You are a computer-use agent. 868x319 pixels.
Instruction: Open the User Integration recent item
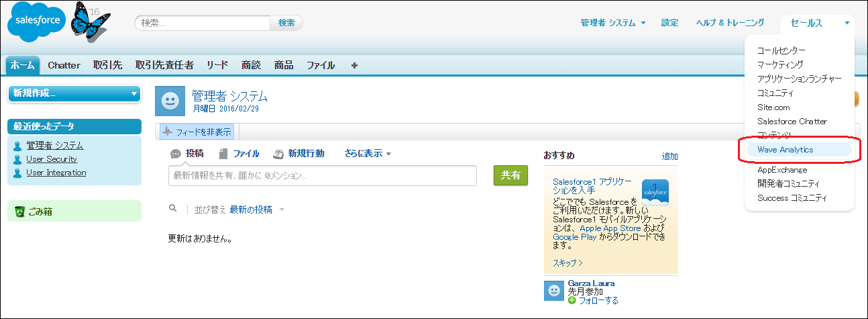[56, 173]
